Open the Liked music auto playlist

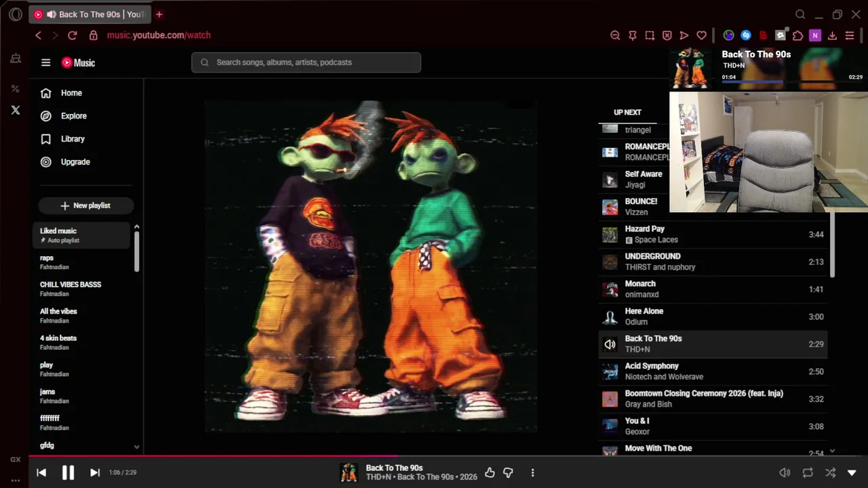click(x=81, y=235)
